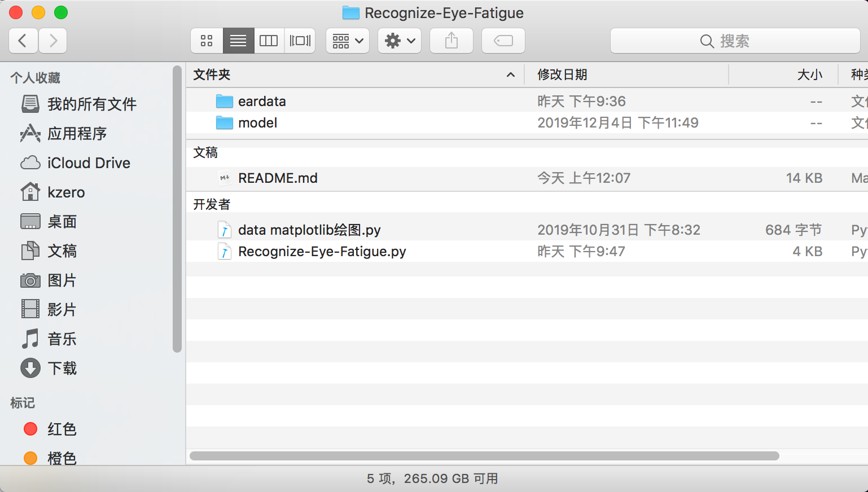
Task: Click the 下载 download arrow icon
Action: coord(30,368)
